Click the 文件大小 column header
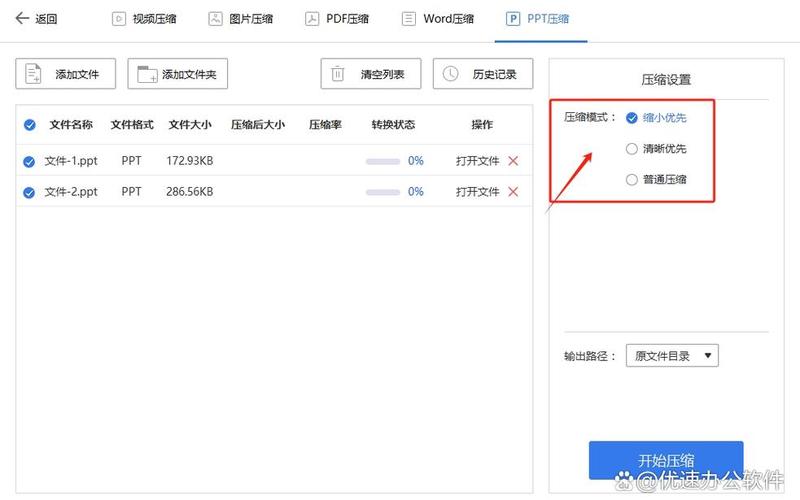Screen dimensions: 800x500 pyautogui.click(x=190, y=124)
